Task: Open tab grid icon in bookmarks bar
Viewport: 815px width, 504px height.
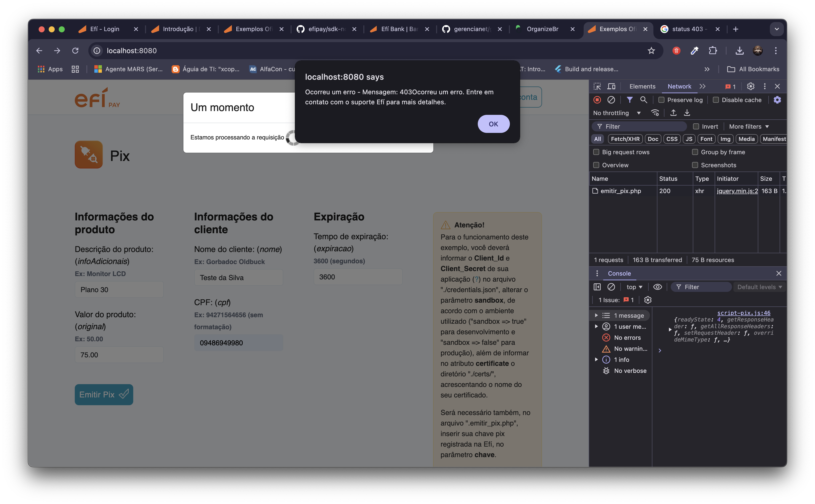Action: 75,69
